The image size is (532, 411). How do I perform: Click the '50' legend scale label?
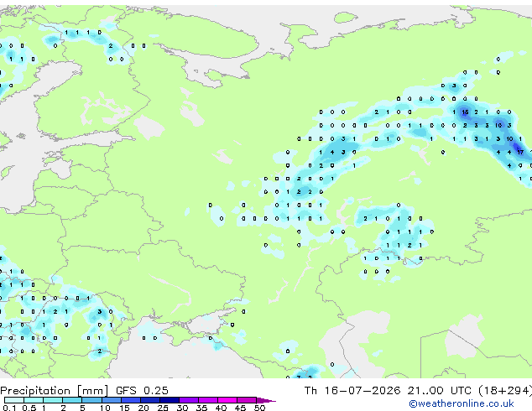pyautogui.click(x=259, y=408)
